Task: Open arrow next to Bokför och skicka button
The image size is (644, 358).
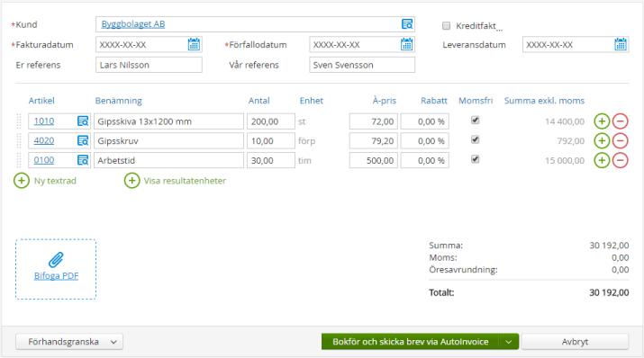Action: (x=509, y=342)
